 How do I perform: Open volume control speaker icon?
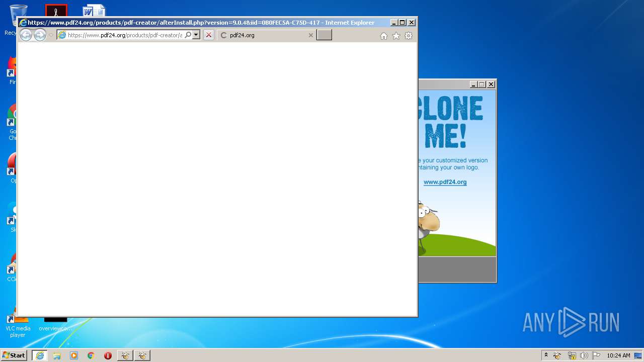[x=584, y=355]
